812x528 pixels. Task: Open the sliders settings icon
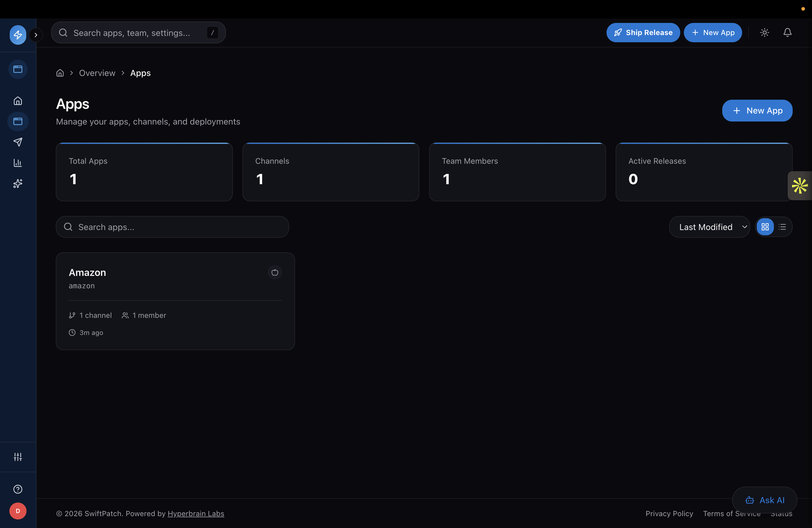pyautogui.click(x=18, y=457)
